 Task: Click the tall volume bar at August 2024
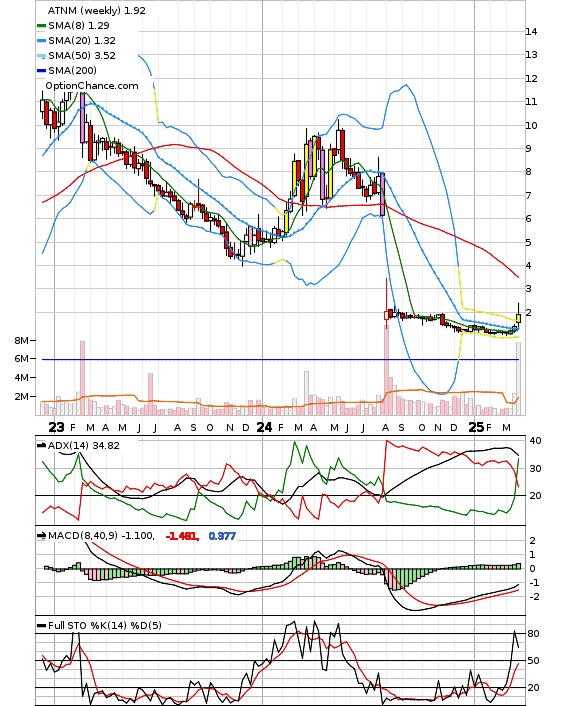coord(386,369)
